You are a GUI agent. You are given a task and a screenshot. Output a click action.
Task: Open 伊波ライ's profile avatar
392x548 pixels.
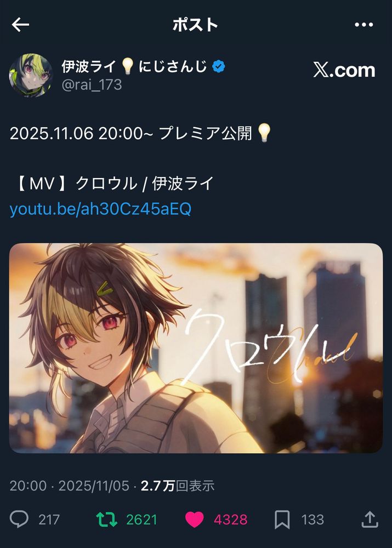[x=31, y=75]
